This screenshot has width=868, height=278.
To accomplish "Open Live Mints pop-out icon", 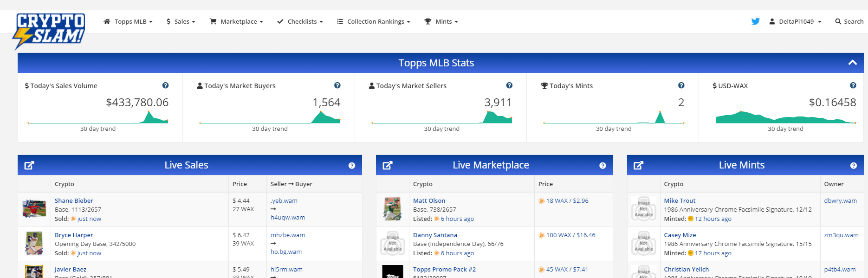I will click(639, 165).
